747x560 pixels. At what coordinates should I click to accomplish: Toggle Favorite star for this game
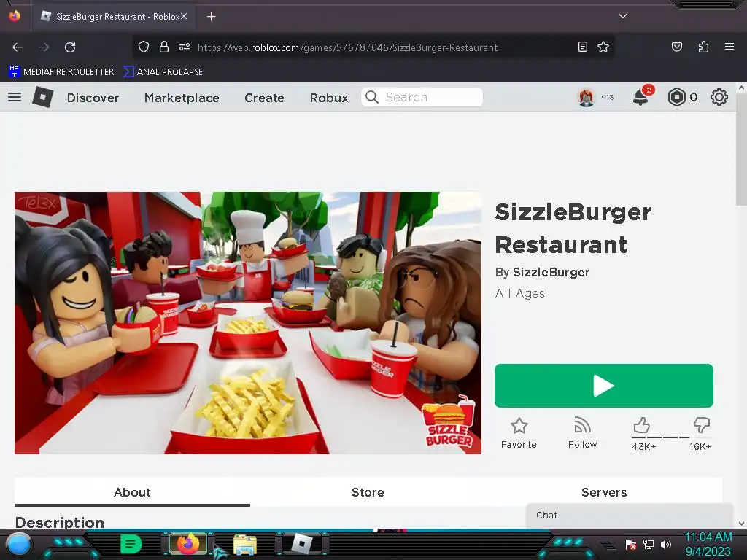pyautogui.click(x=519, y=433)
